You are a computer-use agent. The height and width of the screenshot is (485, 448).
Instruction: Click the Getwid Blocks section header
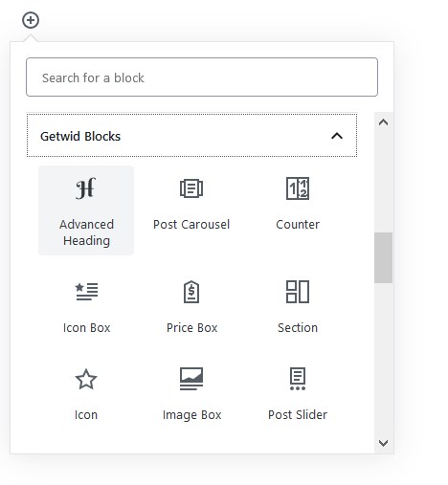(x=191, y=136)
